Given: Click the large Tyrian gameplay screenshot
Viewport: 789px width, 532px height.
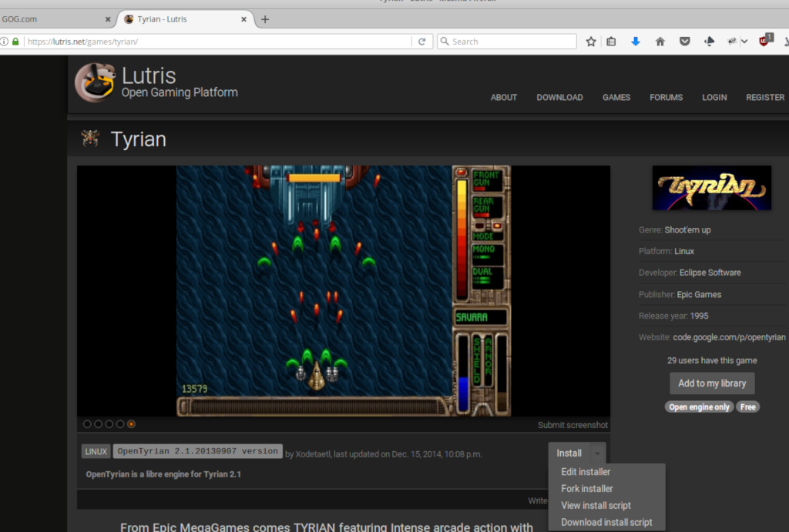Looking at the screenshot, I should tap(344, 291).
